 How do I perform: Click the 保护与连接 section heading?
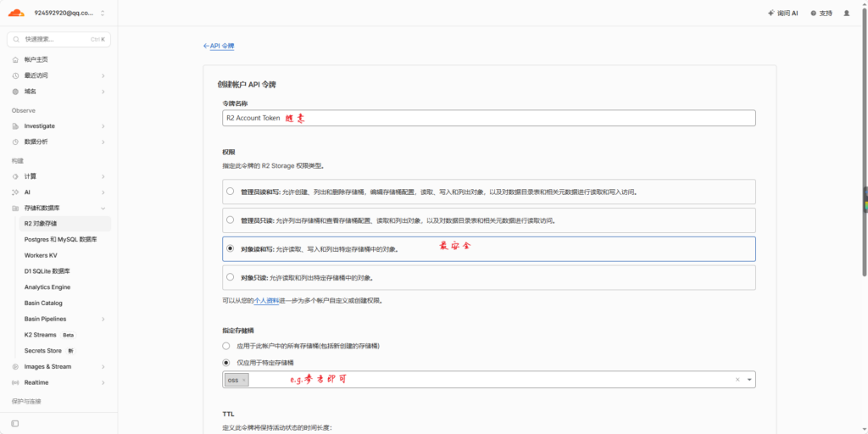(x=26, y=401)
